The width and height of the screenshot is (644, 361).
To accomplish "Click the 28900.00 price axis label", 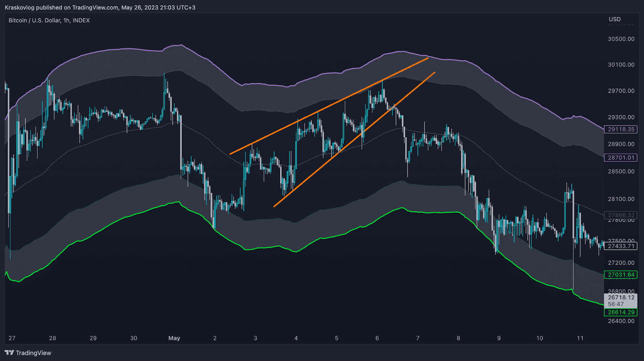I will pos(621,144).
